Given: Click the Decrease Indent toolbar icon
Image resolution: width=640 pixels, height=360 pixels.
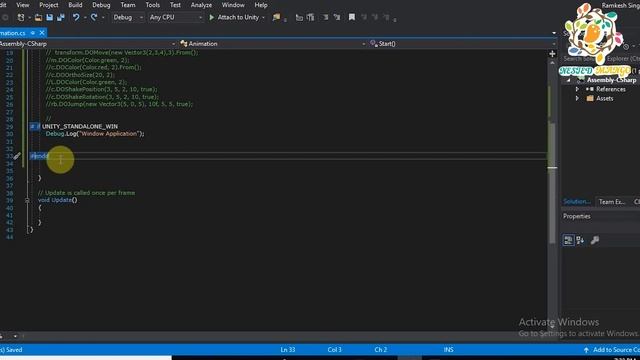Looking at the screenshot, I should (299, 17).
